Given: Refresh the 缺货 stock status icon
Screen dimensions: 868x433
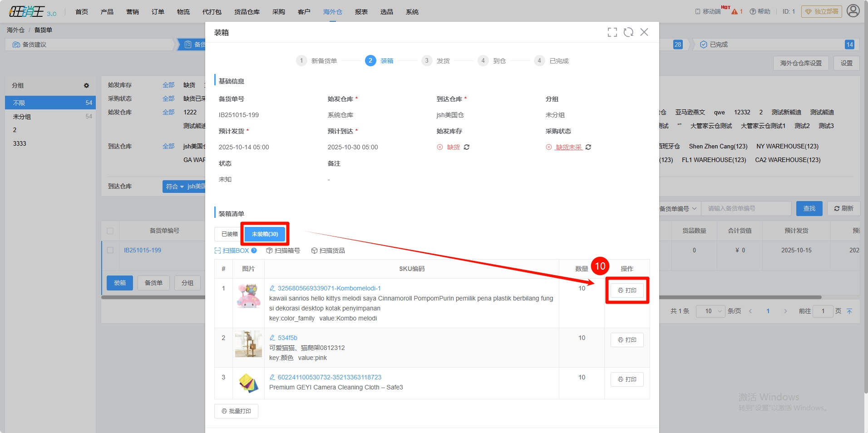Looking at the screenshot, I should (467, 147).
